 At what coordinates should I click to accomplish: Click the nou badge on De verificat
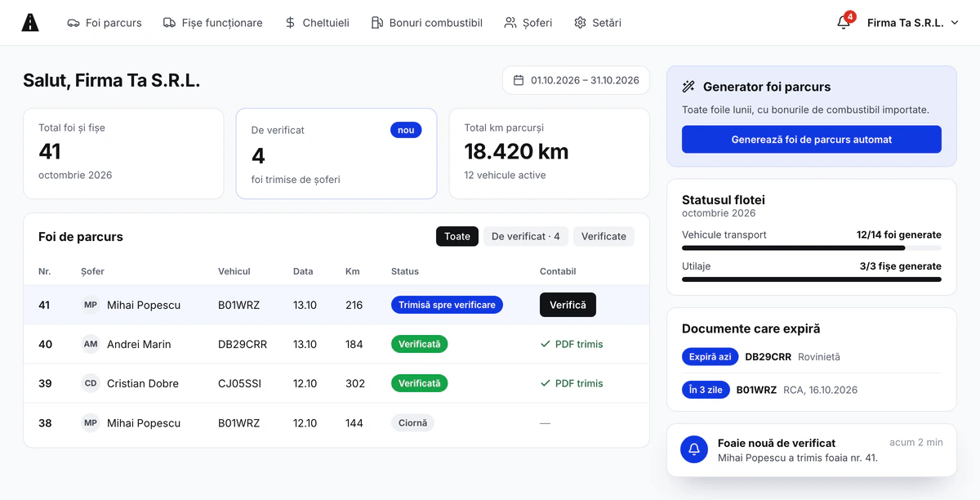[406, 130]
